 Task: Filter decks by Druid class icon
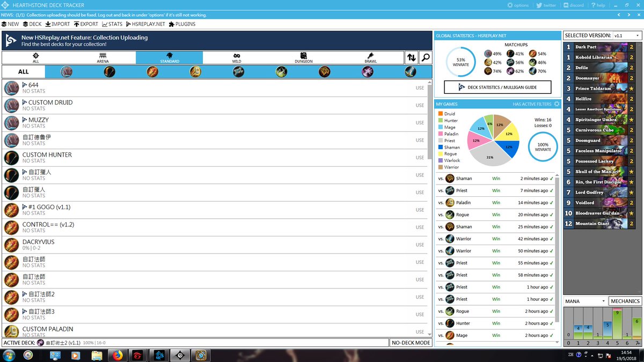(67, 71)
